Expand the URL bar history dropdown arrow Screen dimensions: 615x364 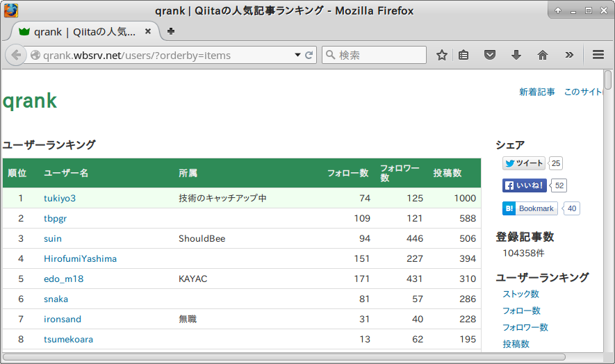(x=297, y=56)
